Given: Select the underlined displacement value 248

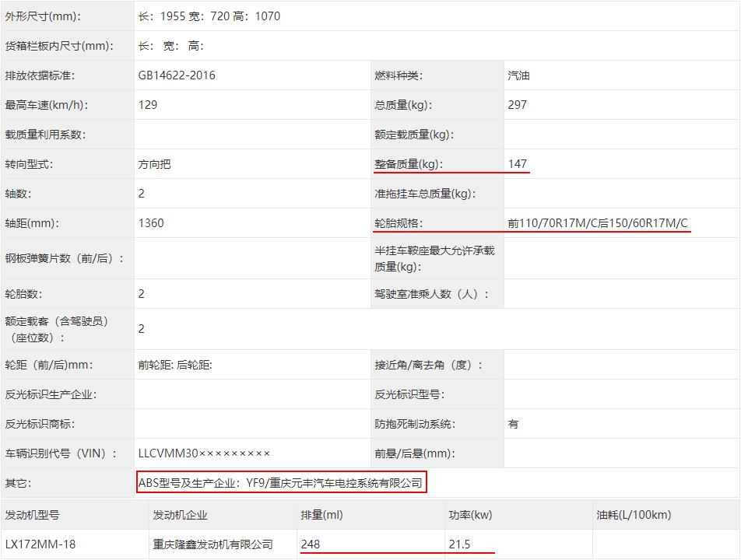Looking at the screenshot, I should [311, 543].
